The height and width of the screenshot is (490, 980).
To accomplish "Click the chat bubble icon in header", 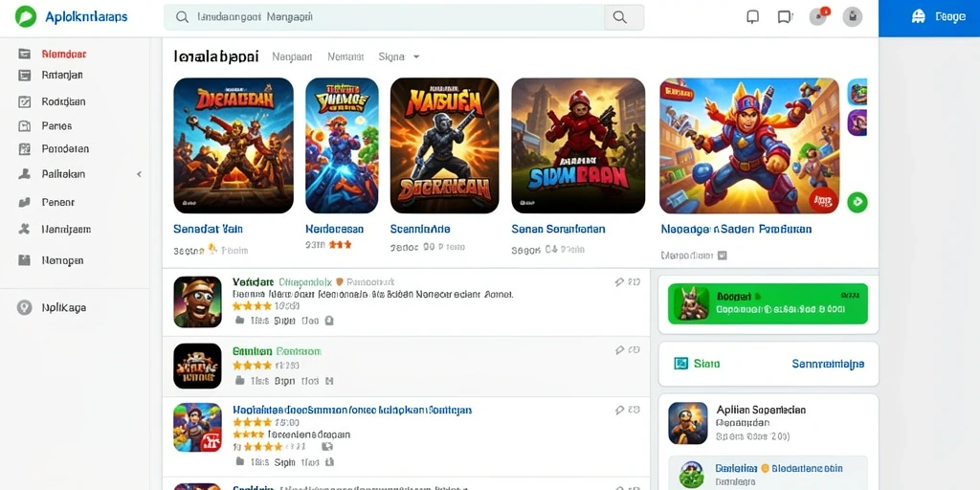I will point(785,17).
